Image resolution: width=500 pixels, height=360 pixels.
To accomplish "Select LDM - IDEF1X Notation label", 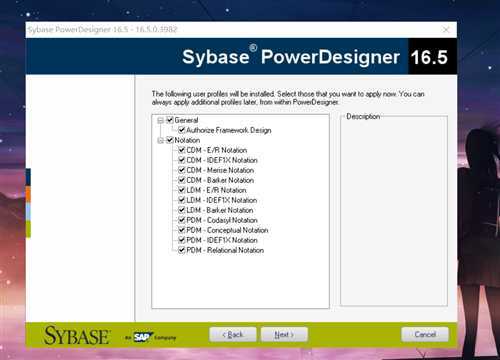I will (222, 200).
